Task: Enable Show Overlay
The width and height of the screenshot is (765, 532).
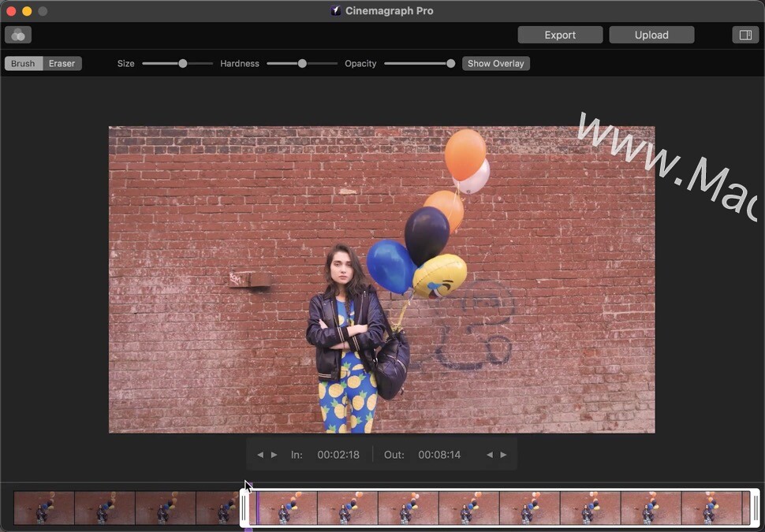Action: (x=495, y=63)
